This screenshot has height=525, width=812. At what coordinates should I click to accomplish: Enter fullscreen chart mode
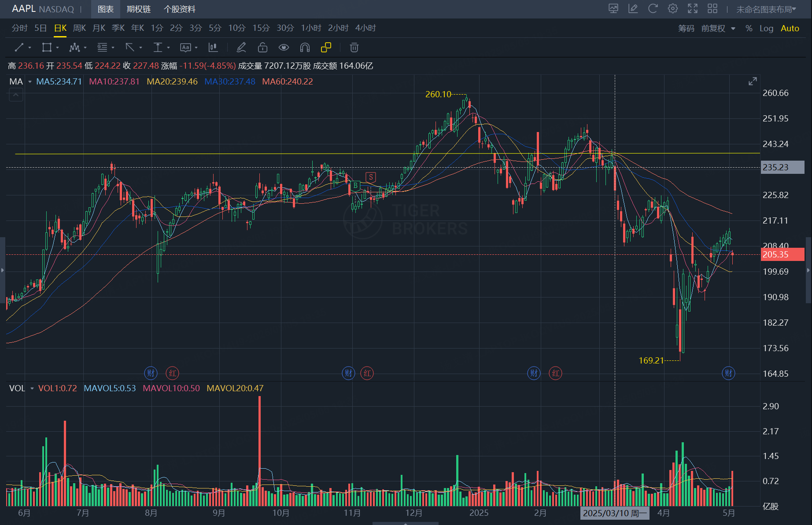[693, 9]
